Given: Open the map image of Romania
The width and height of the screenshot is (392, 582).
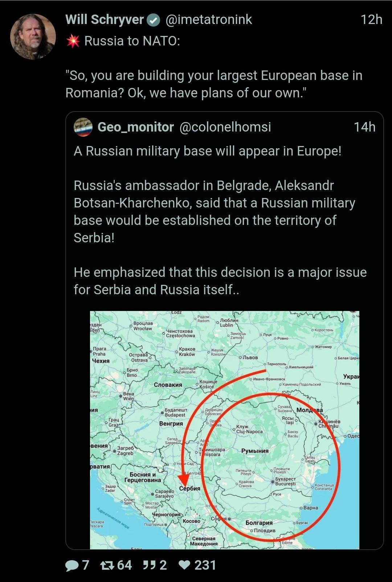Looking at the screenshot, I should (x=224, y=430).
